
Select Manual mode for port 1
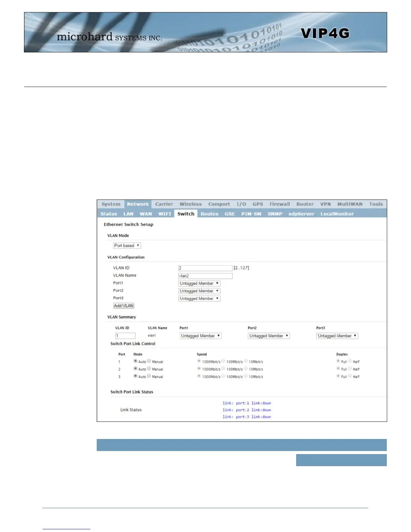coord(149,361)
